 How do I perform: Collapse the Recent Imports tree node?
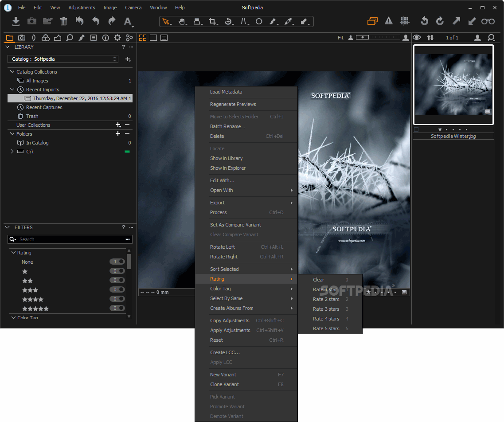click(x=12, y=90)
